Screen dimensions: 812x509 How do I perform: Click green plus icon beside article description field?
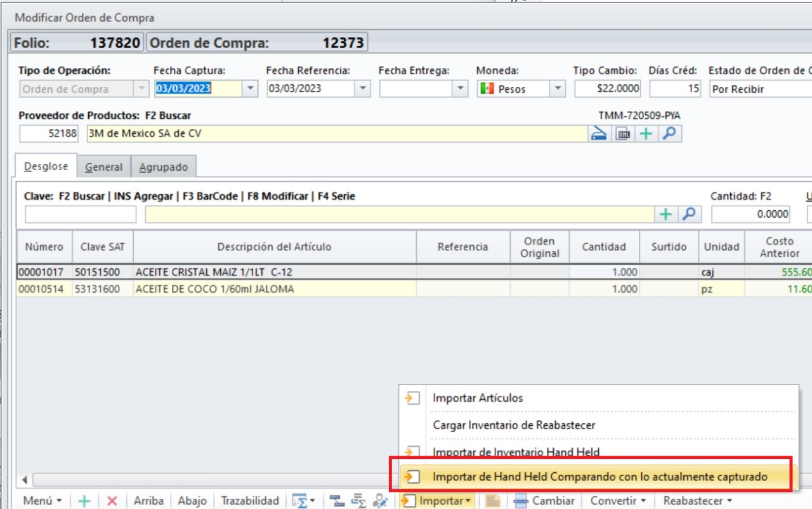665,215
